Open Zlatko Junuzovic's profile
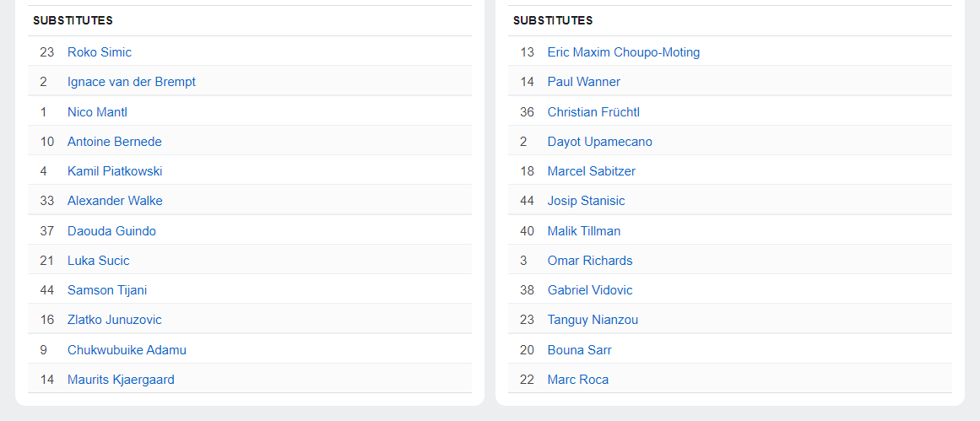This screenshot has width=980, height=421. point(115,320)
